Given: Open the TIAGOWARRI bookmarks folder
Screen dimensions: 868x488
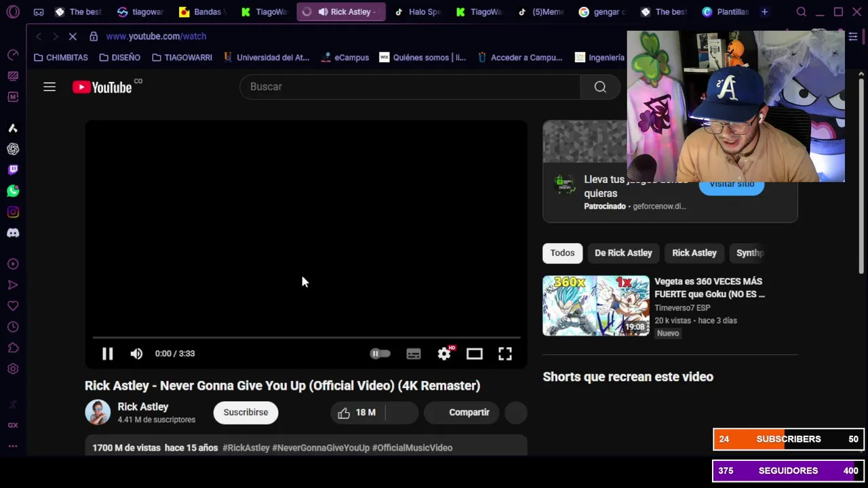Looking at the screenshot, I should (182, 58).
